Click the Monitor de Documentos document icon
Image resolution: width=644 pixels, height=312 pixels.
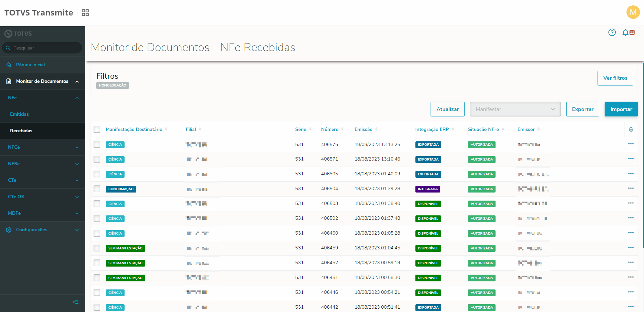(9, 81)
